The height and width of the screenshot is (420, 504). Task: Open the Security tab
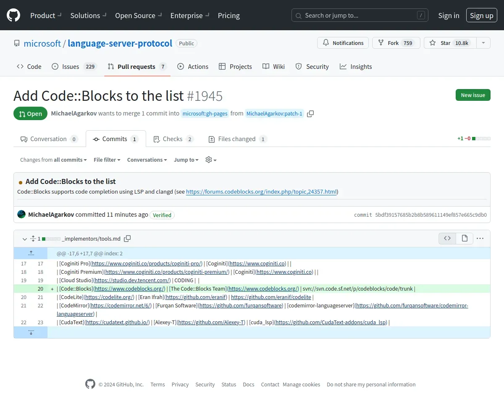click(312, 66)
